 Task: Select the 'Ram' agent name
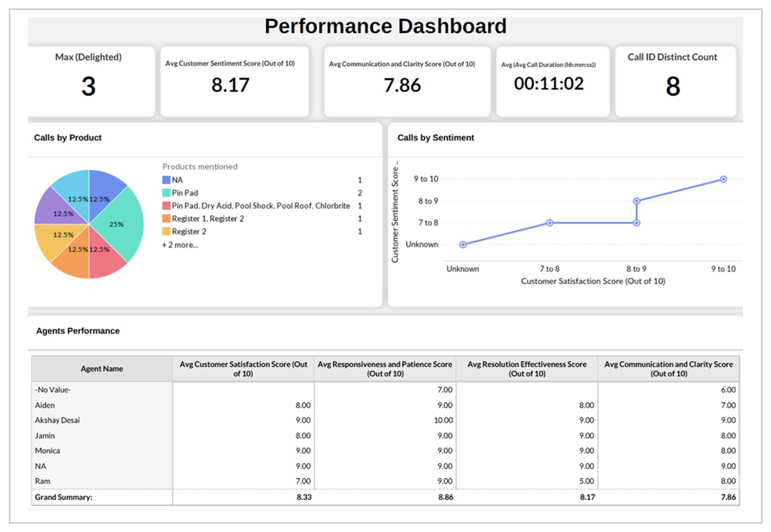[42, 481]
